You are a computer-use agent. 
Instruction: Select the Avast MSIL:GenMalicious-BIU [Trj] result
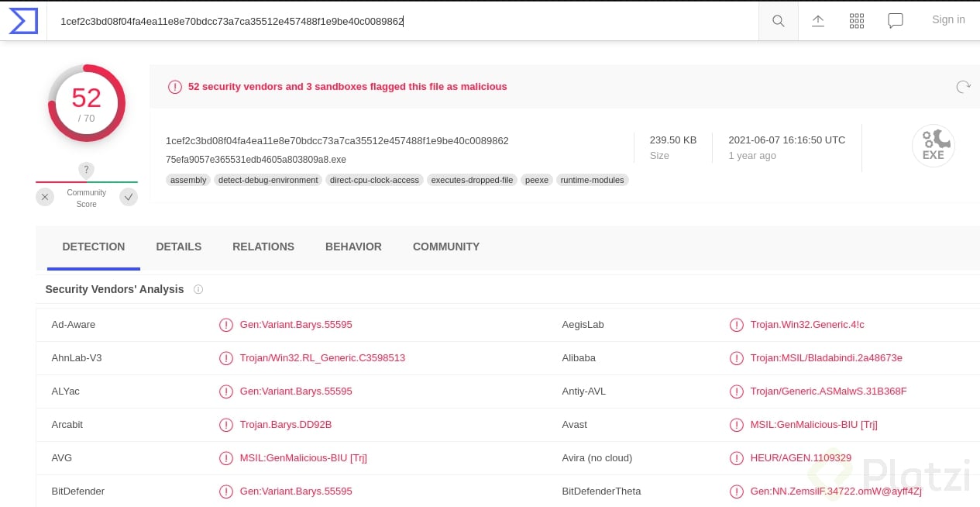[814, 425]
